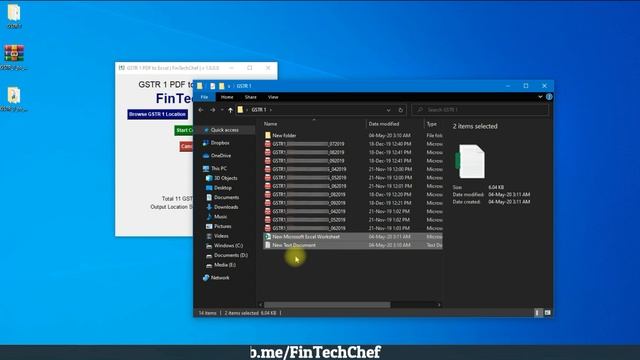640x360 pixels.
Task: Switch to details view in status bar
Action: pos(537,313)
